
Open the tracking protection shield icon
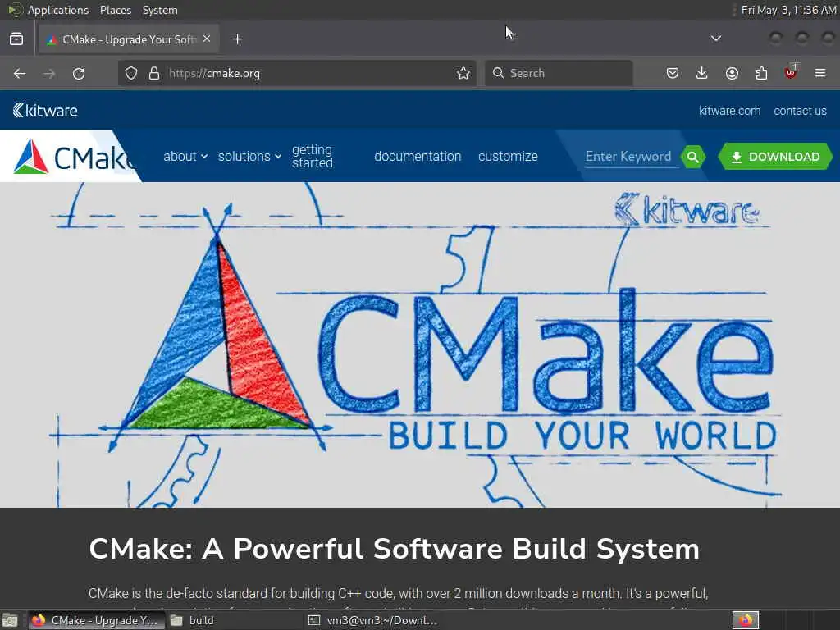[131, 73]
